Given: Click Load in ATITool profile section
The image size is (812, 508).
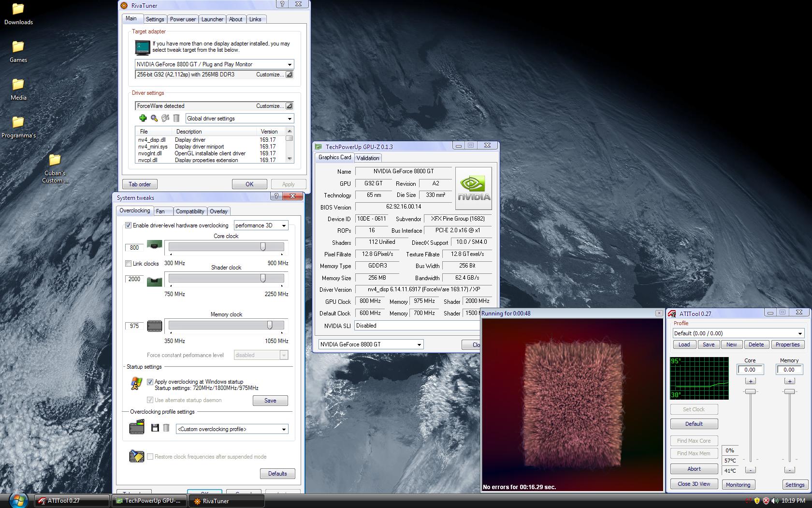Looking at the screenshot, I should [x=684, y=344].
